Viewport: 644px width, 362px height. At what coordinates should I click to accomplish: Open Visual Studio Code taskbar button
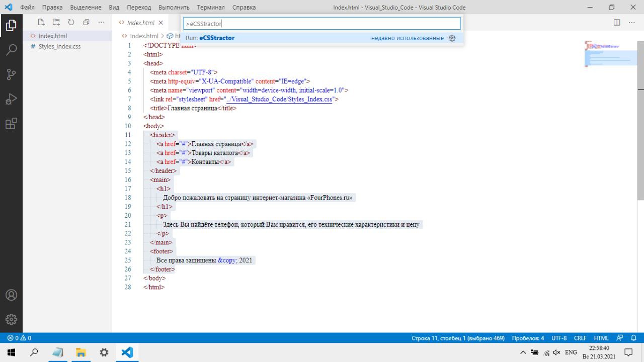127,352
